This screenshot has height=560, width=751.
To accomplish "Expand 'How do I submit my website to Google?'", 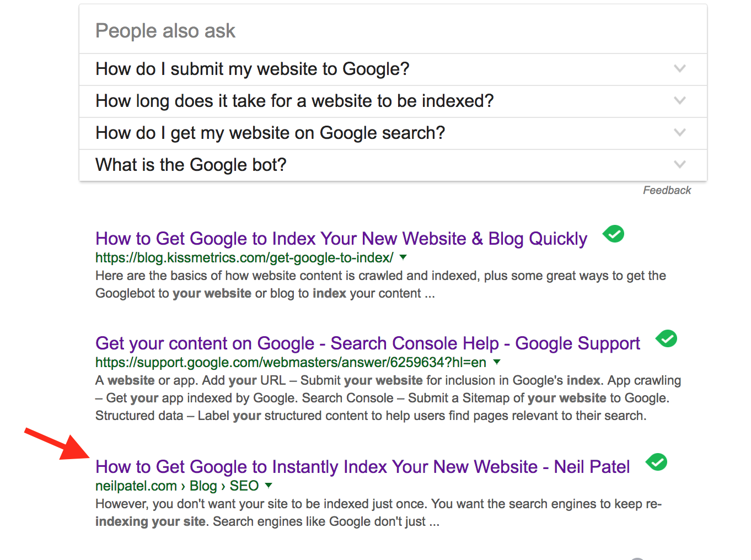I will click(x=393, y=69).
